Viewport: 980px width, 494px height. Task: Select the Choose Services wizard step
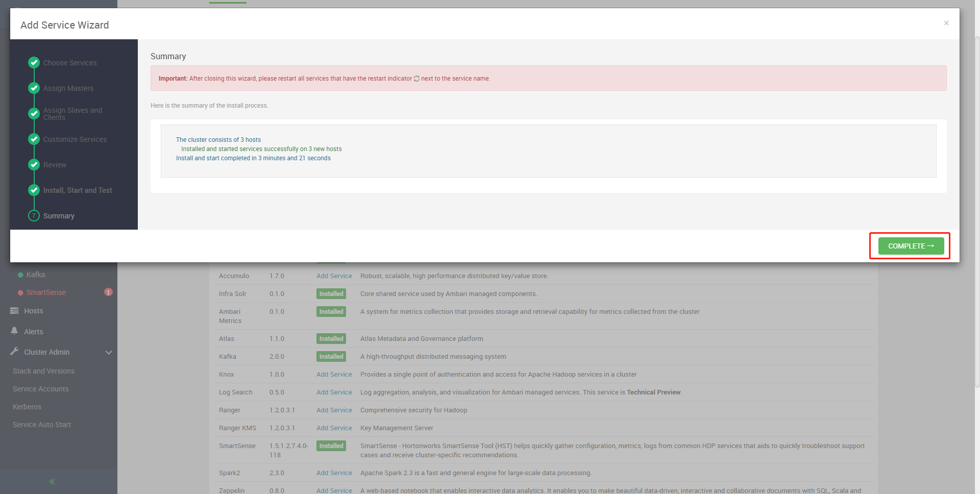[x=70, y=63]
